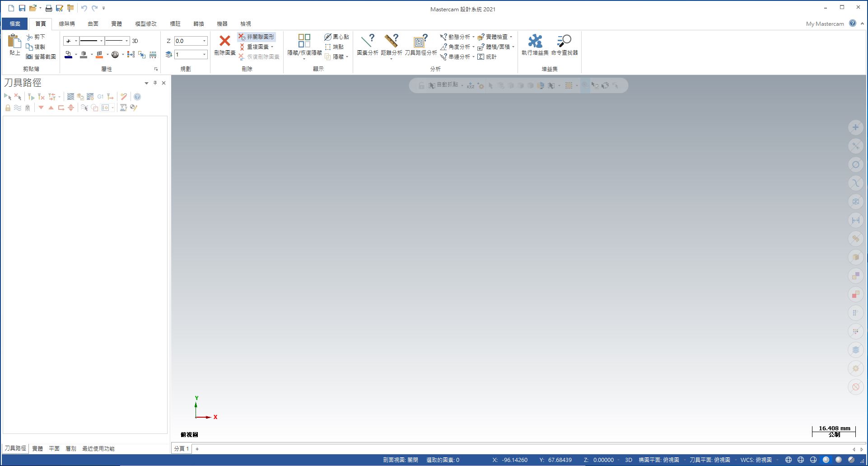Click the toolpaths manager help icon

tap(137, 97)
